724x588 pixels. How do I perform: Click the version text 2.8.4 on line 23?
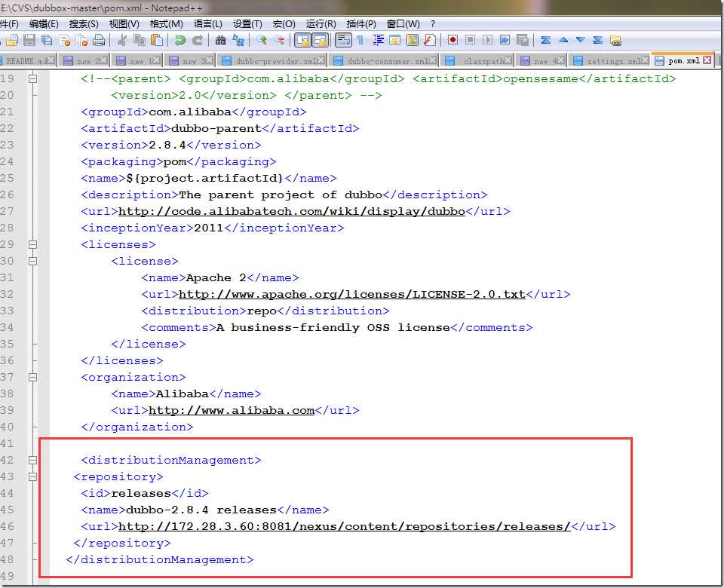[x=167, y=145]
